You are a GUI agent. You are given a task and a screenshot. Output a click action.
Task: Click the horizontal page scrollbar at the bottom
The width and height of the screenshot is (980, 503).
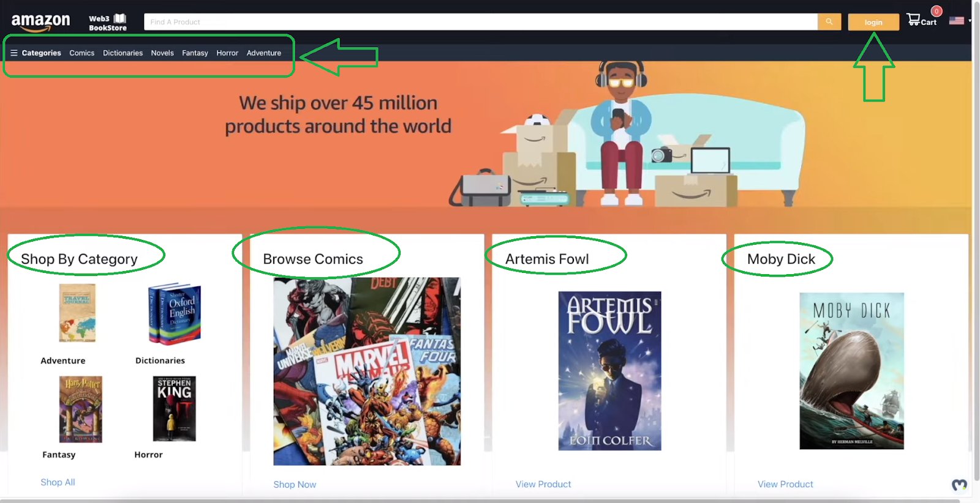point(481,501)
